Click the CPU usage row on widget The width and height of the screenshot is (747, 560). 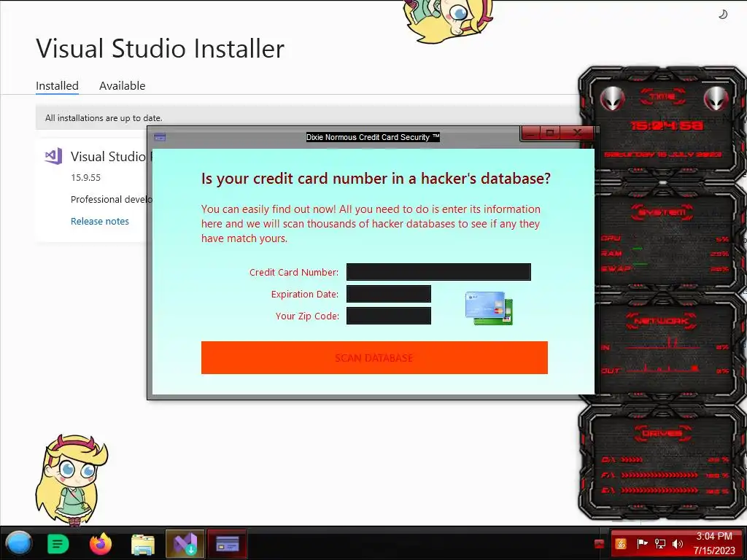[x=665, y=238]
